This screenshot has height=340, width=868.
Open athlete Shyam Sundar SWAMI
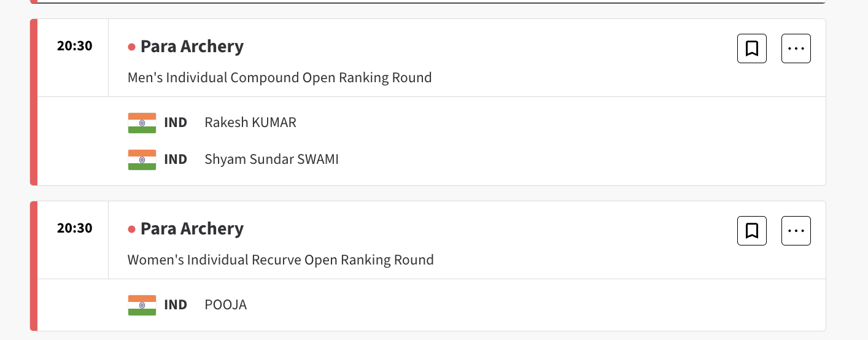[271, 160]
